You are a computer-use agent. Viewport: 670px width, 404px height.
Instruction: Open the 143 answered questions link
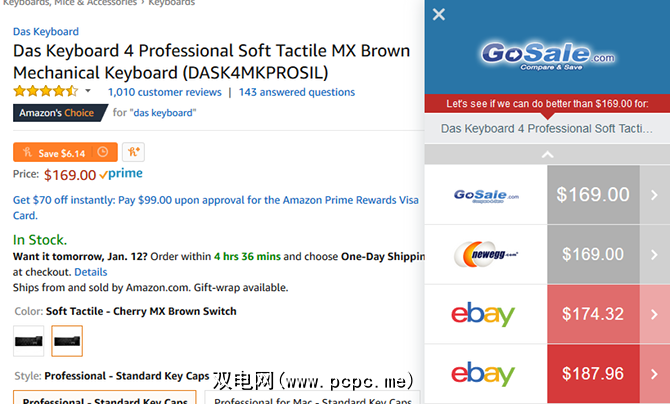pos(296,92)
